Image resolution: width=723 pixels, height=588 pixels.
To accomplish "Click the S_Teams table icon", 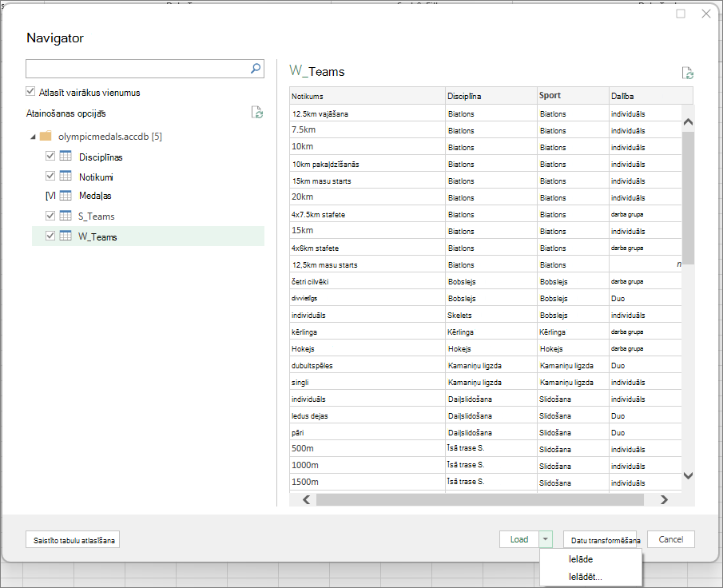I will point(66,216).
